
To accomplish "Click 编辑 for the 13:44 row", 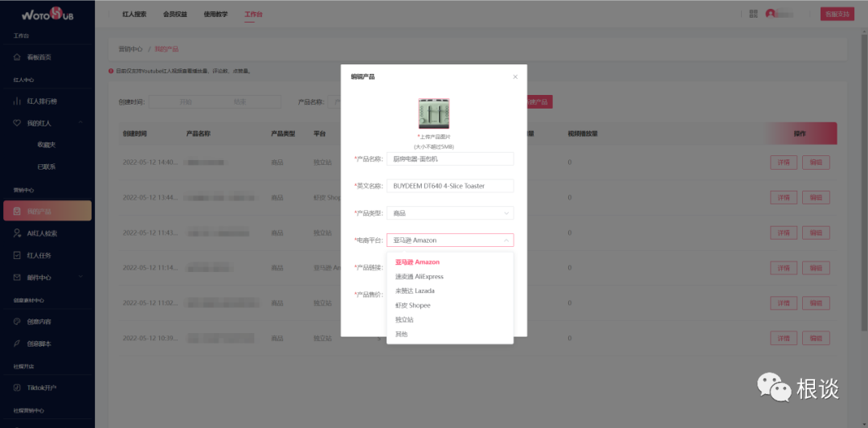I will tap(816, 197).
